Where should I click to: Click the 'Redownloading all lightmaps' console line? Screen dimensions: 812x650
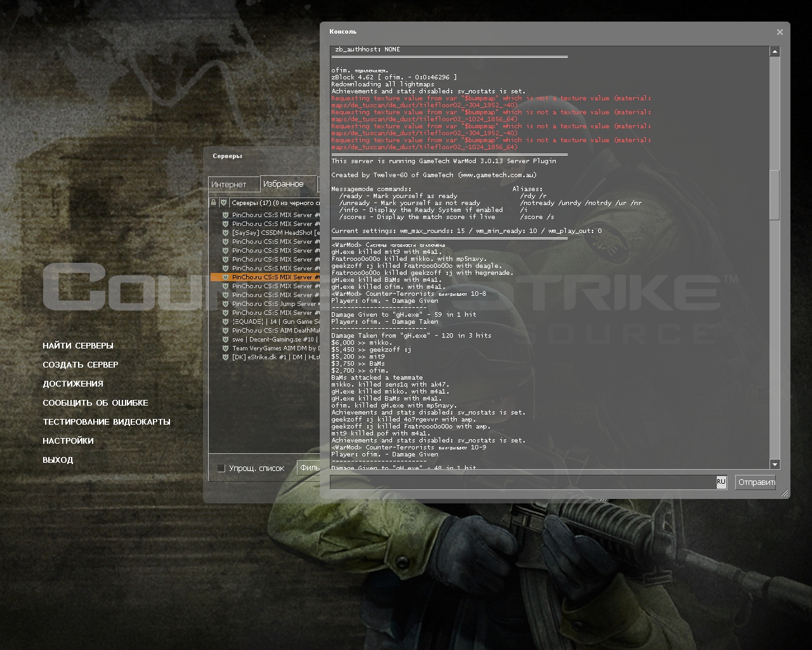pyautogui.click(x=383, y=84)
